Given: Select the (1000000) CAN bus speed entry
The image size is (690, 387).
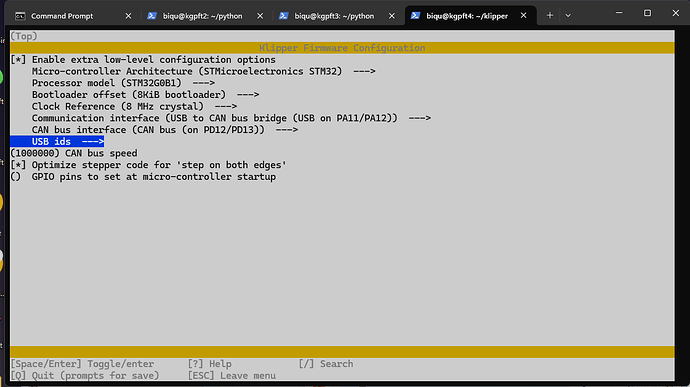Looking at the screenshot, I should pyautogui.click(x=74, y=153).
